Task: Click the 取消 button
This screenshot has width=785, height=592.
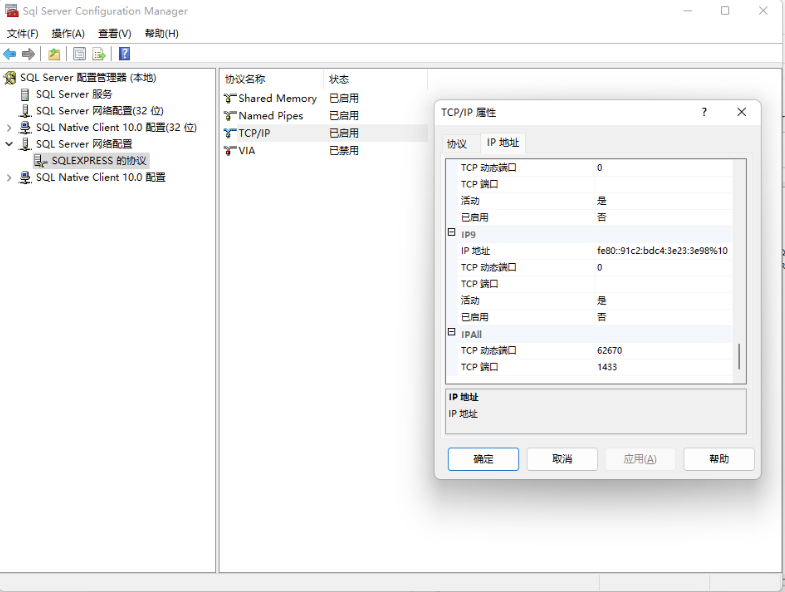Action: click(x=562, y=459)
